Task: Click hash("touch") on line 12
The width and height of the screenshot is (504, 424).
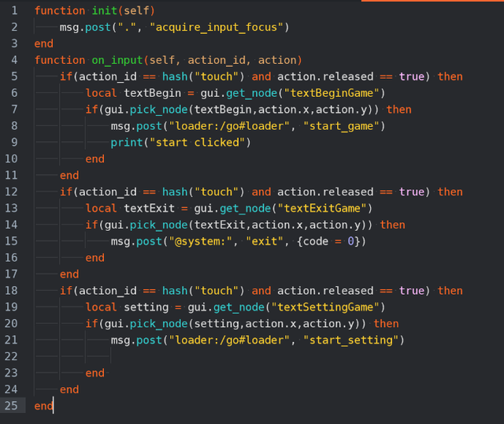Action: pos(203,192)
